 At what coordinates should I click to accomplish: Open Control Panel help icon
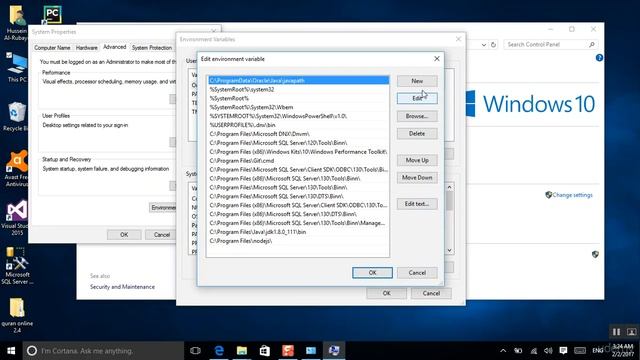[599, 58]
